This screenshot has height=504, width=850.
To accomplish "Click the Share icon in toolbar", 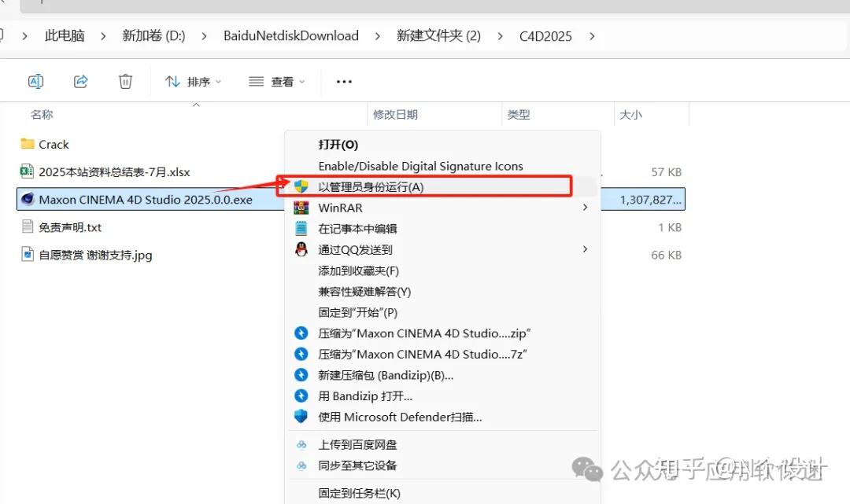I will pyautogui.click(x=81, y=82).
